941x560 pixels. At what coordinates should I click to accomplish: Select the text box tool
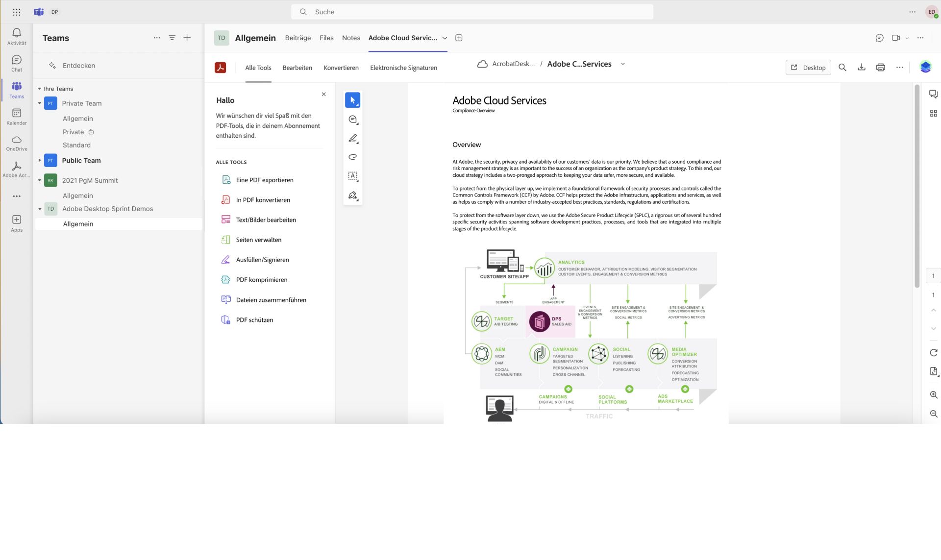(353, 176)
